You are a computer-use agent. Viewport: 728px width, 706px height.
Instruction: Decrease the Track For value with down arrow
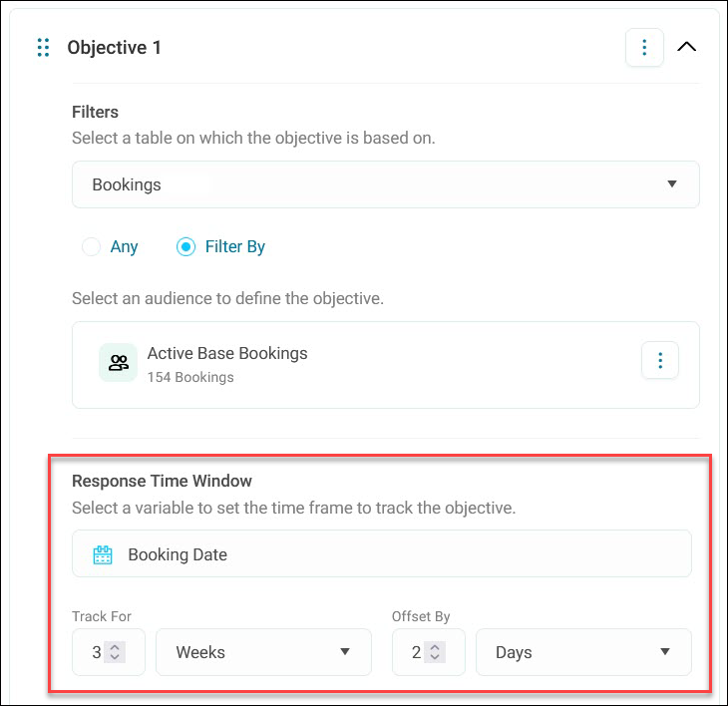pyautogui.click(x=115, y=657)
